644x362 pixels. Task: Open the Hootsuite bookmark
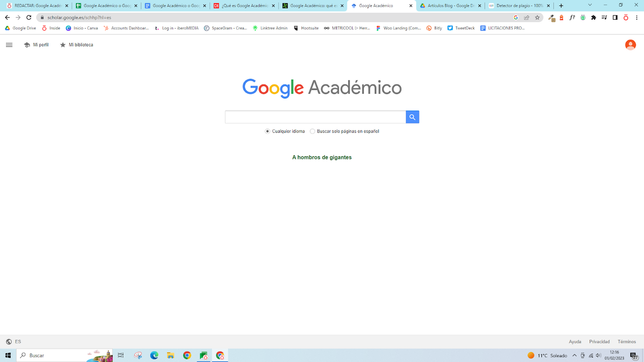(x=306, y=28)
